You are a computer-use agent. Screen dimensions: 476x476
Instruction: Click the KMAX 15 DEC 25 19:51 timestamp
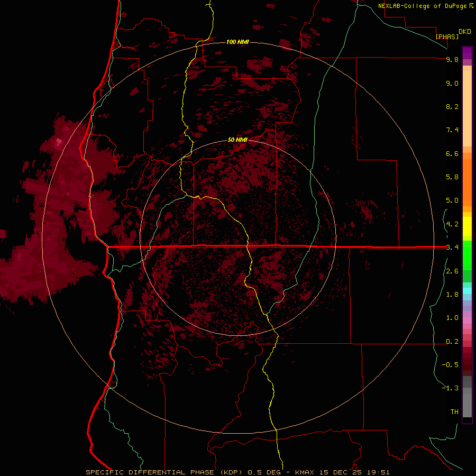342,472
